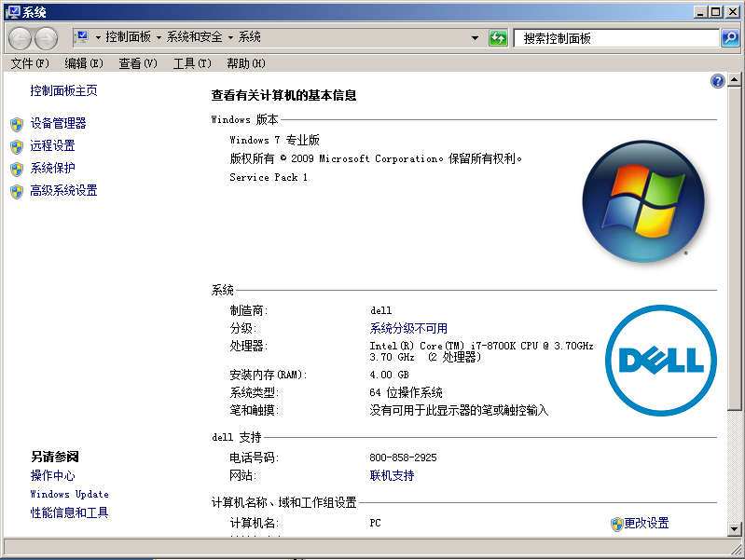Open the 联机支持 website link
This screenshot has height=560, width=745.
tap(392, 475)
